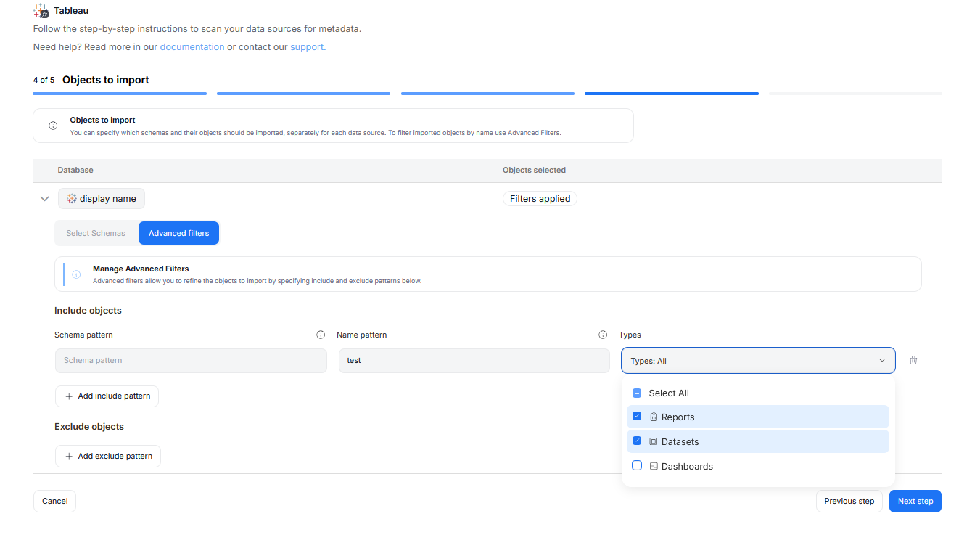Enable the Dashboards type checkbox
This screenshot has width=980, height=535.
637,466
